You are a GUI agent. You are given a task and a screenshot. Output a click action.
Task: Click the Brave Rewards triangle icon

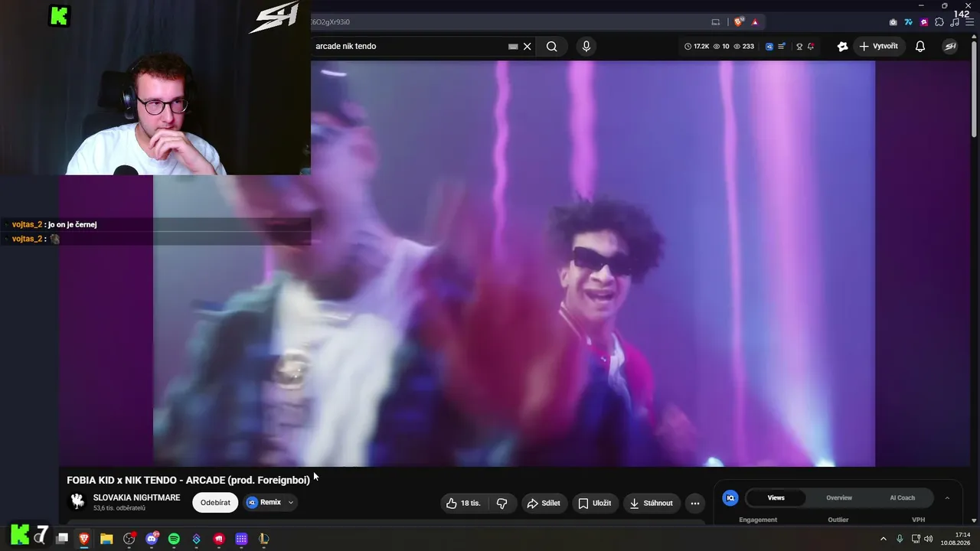pos(755,22)
